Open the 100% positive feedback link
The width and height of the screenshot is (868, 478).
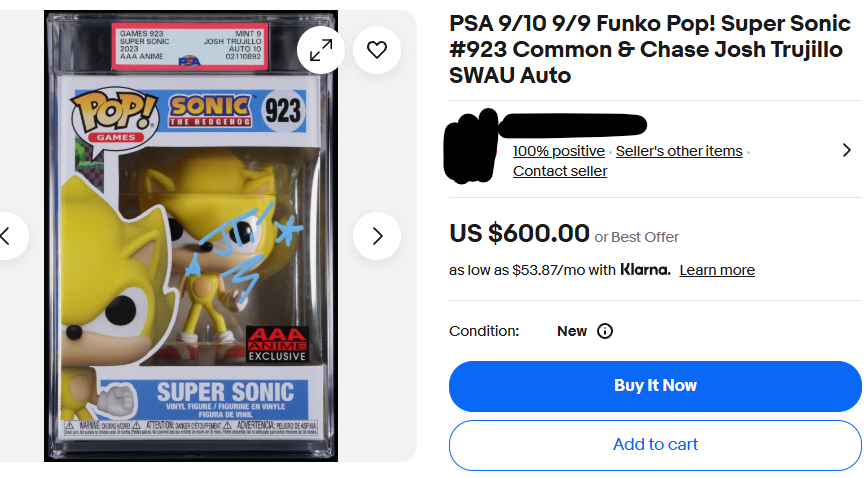click(558, 151)
